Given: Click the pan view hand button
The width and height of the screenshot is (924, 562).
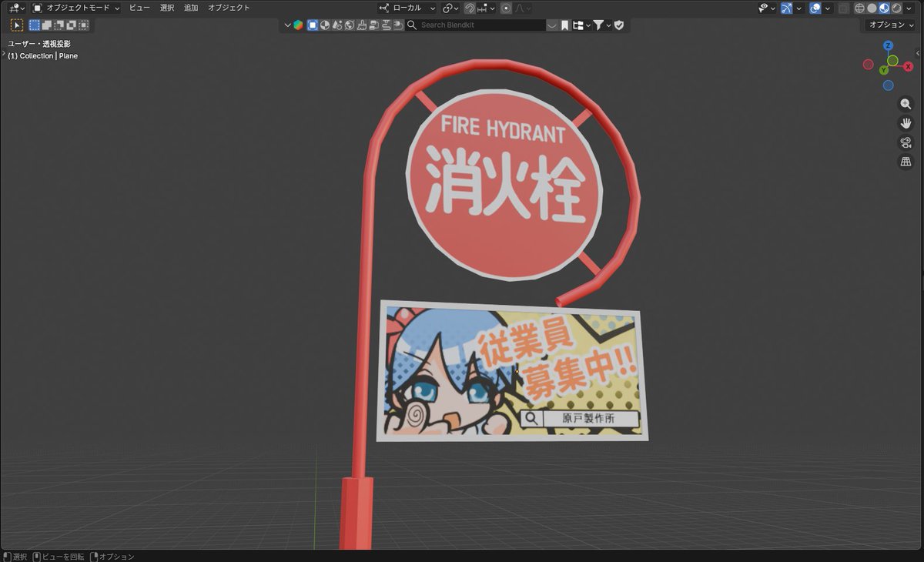Looking at the screenshot, I should (906, 123).
